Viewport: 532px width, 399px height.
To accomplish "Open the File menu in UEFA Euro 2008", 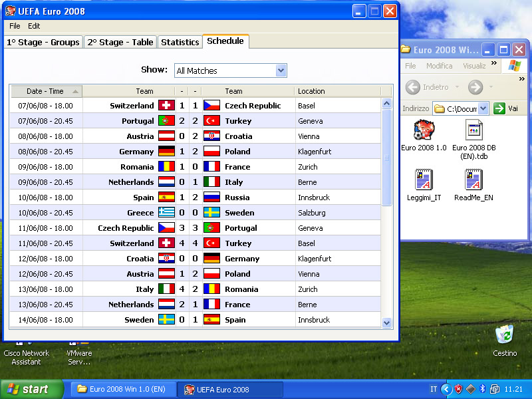I will point(15,26).
